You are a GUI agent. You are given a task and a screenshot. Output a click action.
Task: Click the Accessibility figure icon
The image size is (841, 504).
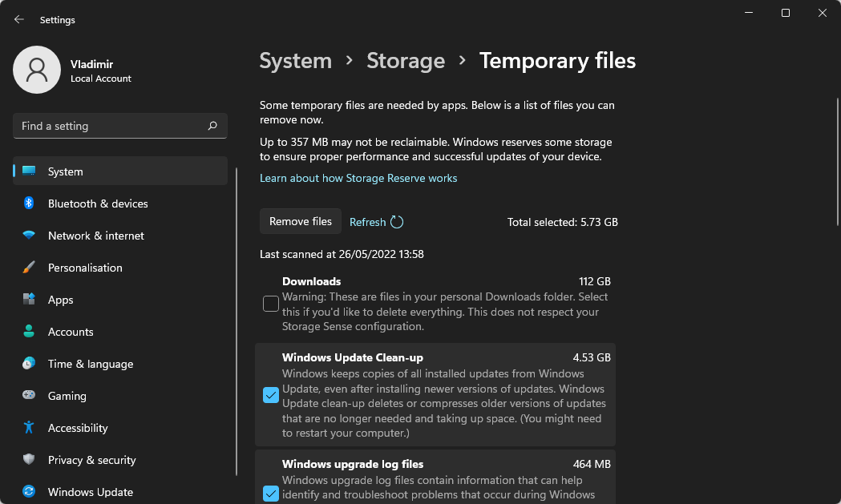tap(29, 427)
